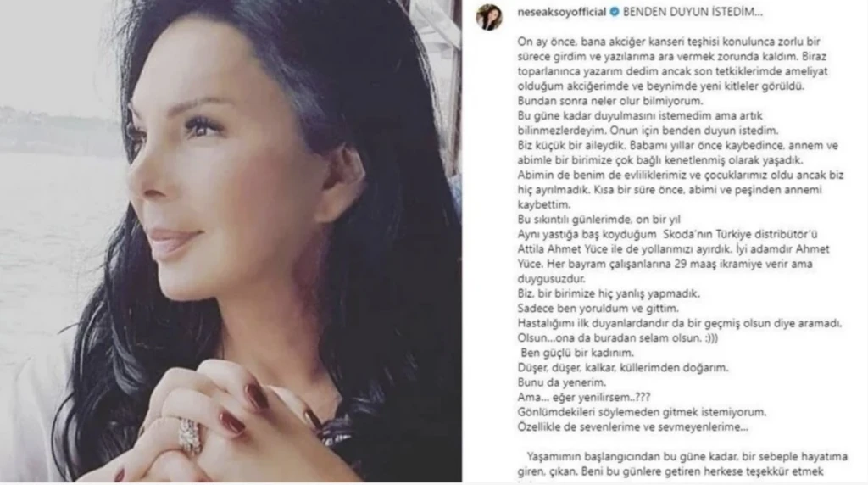This screenshot has width=868, height=485.
Task: Click the line "Bundan sonra neler olur bilmiyorum"
Action: tap(610, 101)
